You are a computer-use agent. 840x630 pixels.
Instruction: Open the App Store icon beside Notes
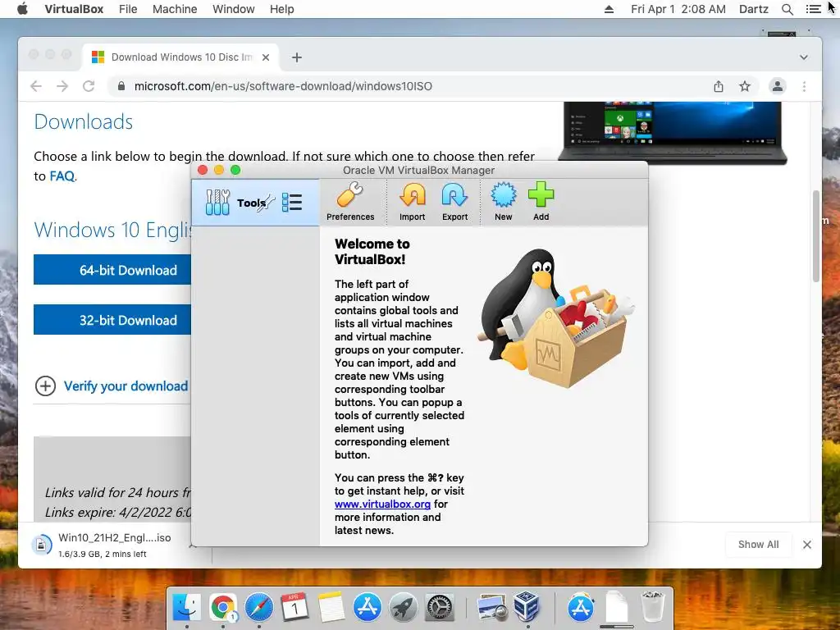(x=367, y=608)
